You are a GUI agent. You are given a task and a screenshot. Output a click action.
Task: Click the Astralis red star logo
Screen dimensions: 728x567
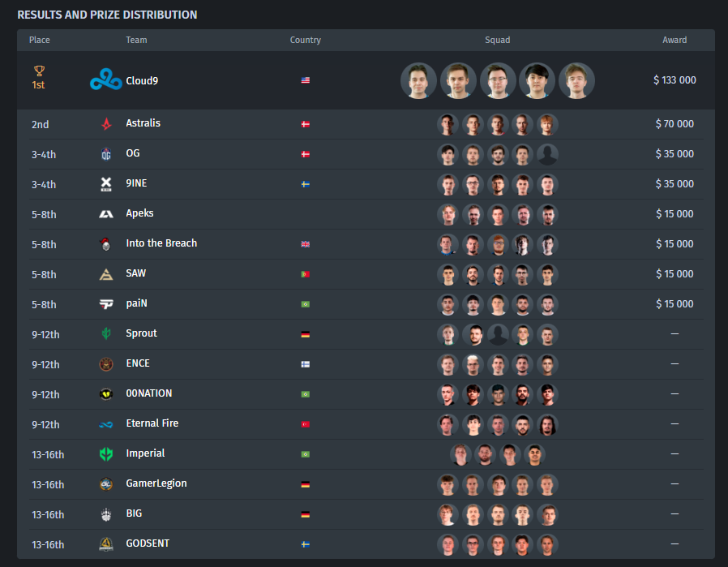[106, 124]
